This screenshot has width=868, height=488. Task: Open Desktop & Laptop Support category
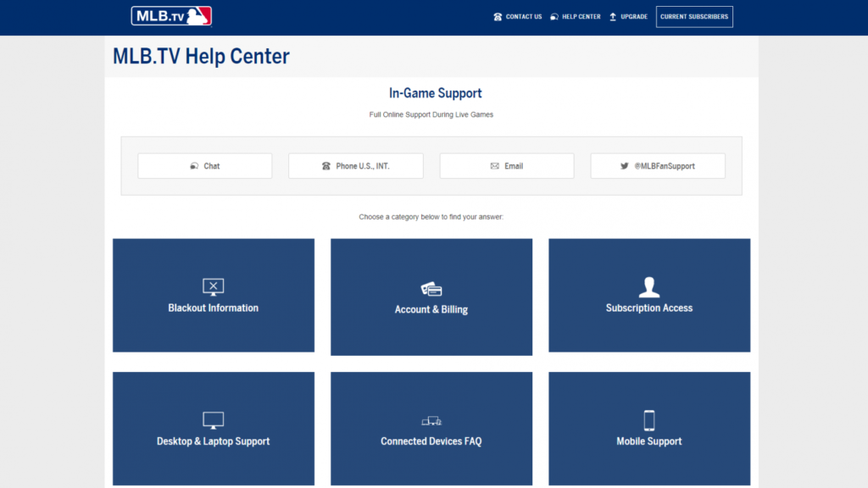point(214,429)
